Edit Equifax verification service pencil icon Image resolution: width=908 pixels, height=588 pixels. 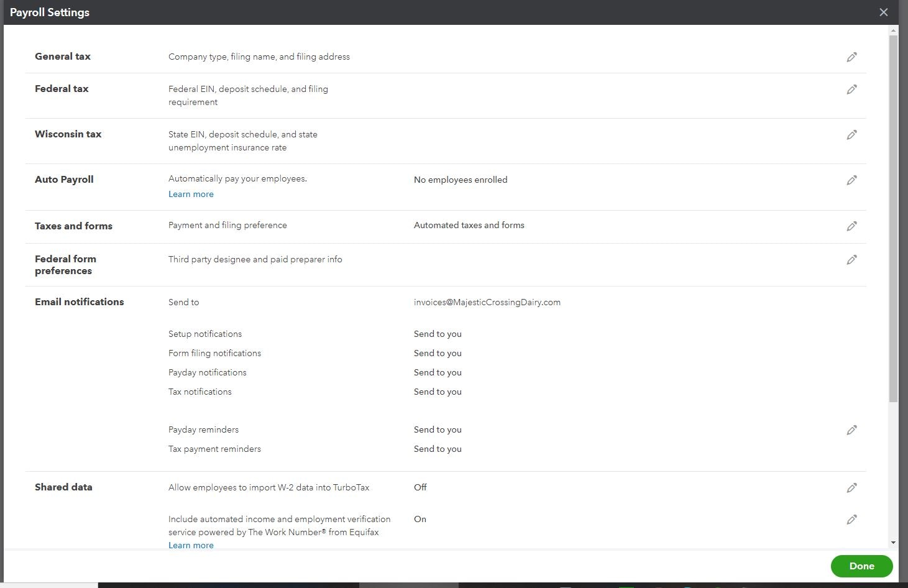[851, 520]
